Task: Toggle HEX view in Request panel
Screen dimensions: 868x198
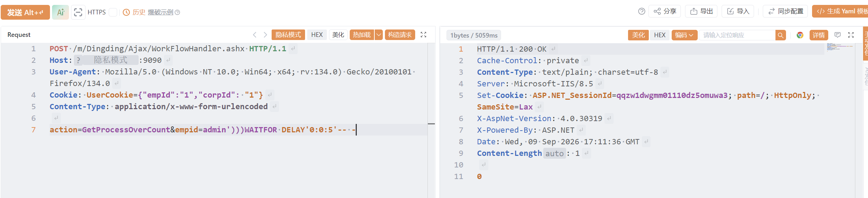Action: click(x=317, y=35)
